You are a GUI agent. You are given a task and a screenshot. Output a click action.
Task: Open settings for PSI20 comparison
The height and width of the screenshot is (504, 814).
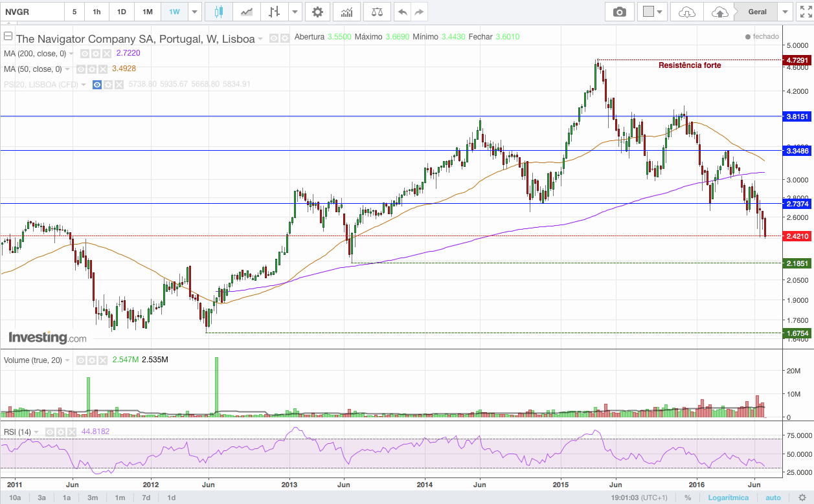tap(109, 85)
